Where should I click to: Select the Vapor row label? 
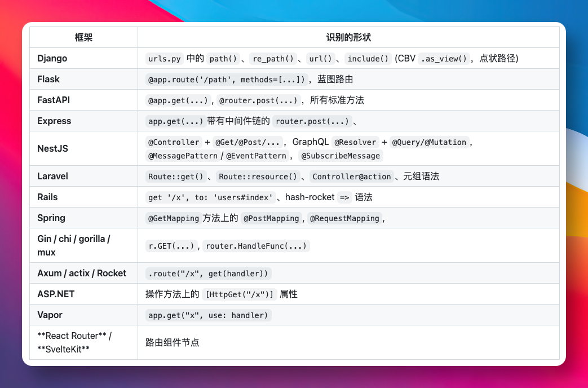tap(50, 315)
